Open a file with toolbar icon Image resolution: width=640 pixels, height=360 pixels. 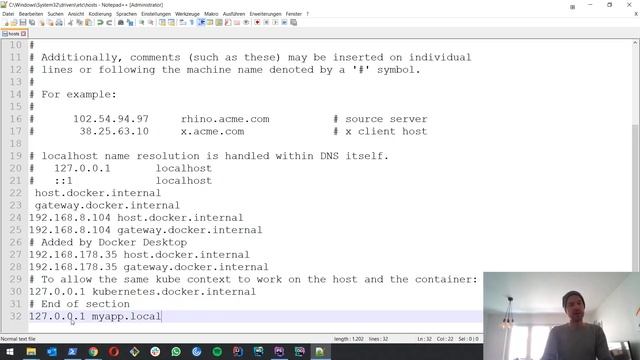pyautogui.click(x=14, y=22)
